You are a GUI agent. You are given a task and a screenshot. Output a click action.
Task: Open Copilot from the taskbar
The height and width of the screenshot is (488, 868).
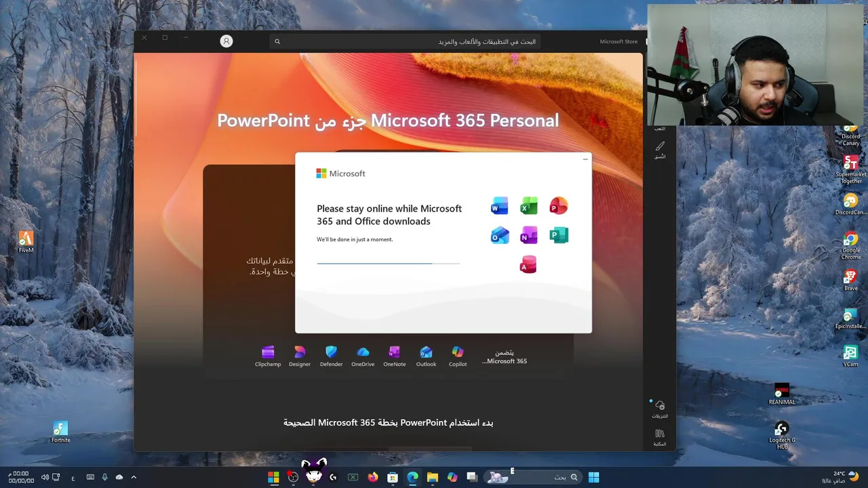pyautogui.click(x=452, y=477)
